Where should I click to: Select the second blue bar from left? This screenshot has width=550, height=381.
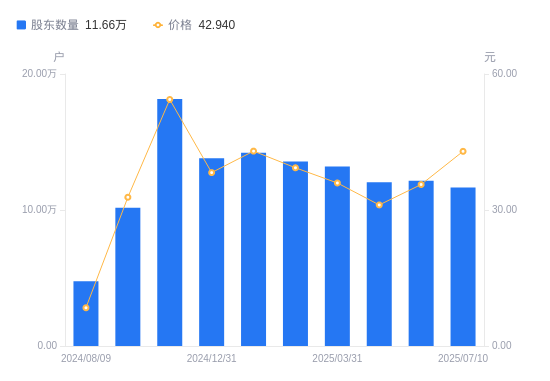[128, 277]
